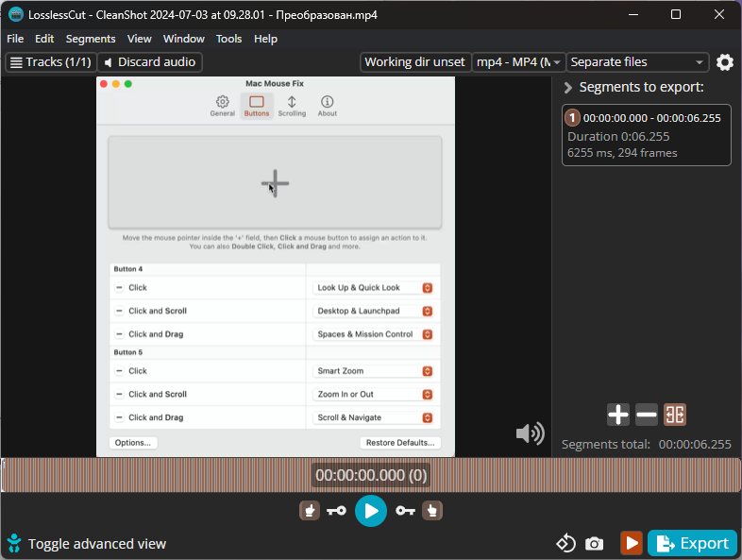Click Options... button in video
The height and width of the screenshot is (560, 742).
point(133,443)
